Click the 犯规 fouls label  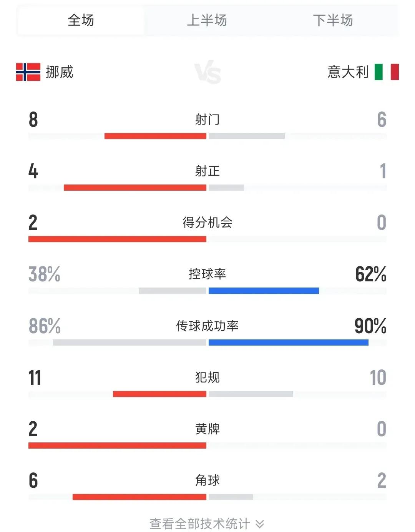[207, 377]
